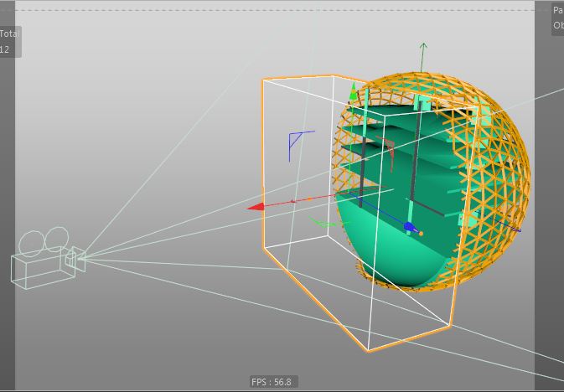Click the Total statistics label
564x392 pixels.
pyautogui.click(x=10, y=34)
